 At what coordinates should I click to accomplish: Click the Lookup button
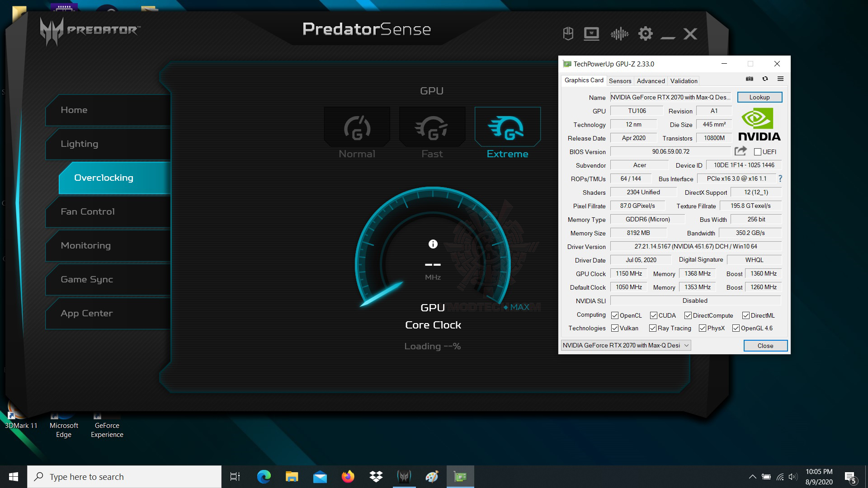(x=759, y=97)
